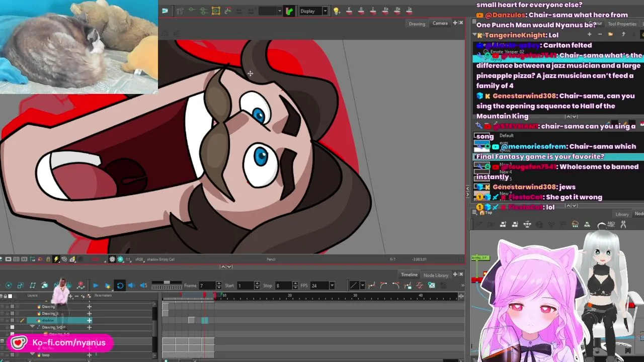Click the first circular icon in timeline toolbar
644x362 pixels.
click(x=9, y=286)
